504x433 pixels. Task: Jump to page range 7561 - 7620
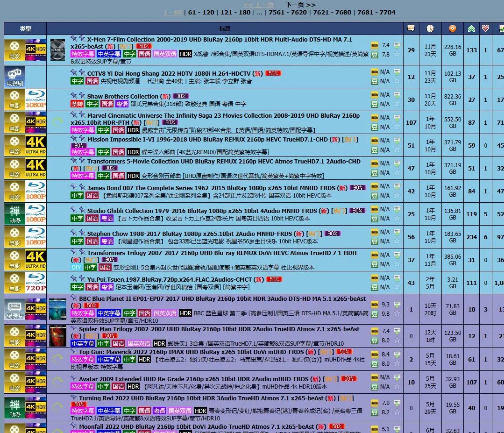click(288, 12)
